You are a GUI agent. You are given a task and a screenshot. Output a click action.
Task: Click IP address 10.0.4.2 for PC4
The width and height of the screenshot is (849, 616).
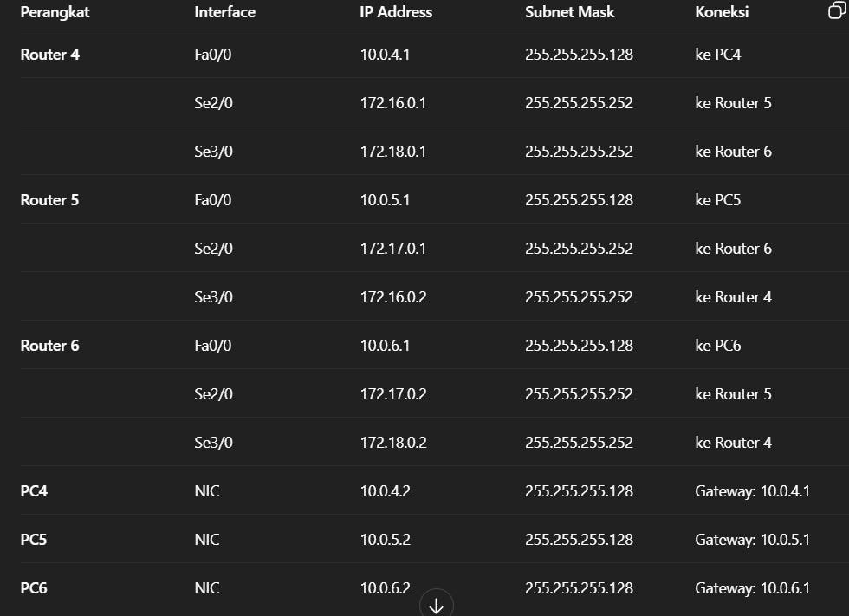click(385, 491)
